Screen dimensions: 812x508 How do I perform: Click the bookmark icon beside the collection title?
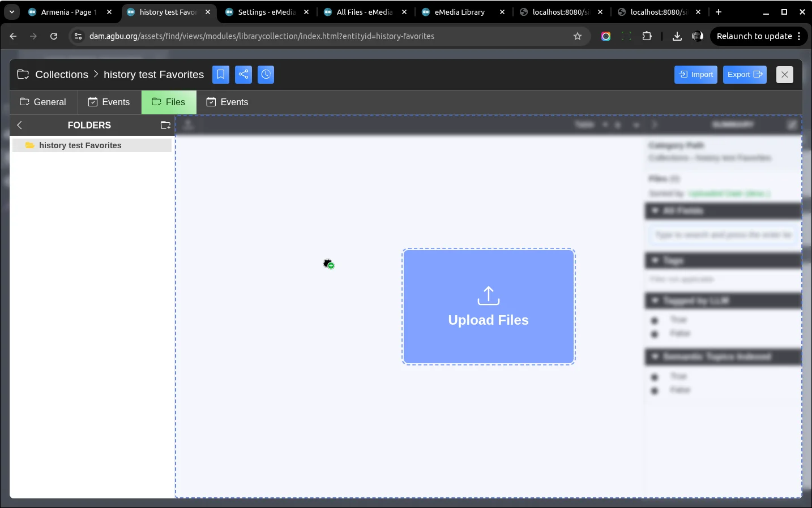tap(221, 75)
